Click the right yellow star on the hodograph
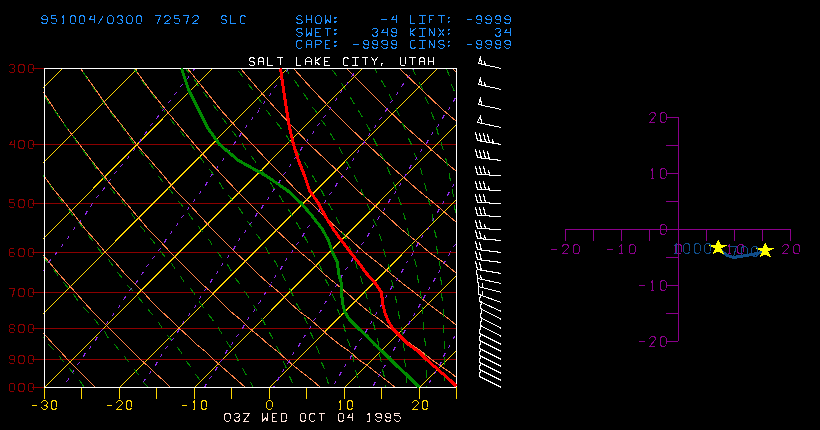This screenshot has height=430, width=820. coord(765,250)
